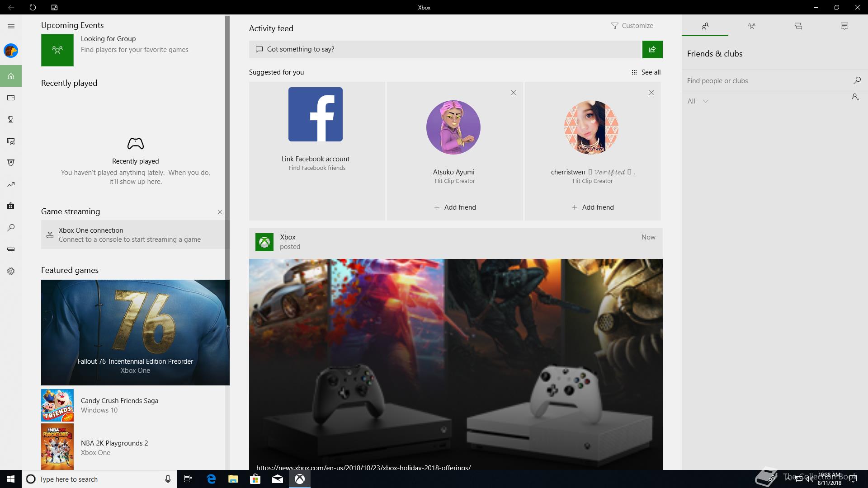868x488 pixels.
Task: Launch Microsoft Edge from taskbar
Action: [x=211, y=479]
